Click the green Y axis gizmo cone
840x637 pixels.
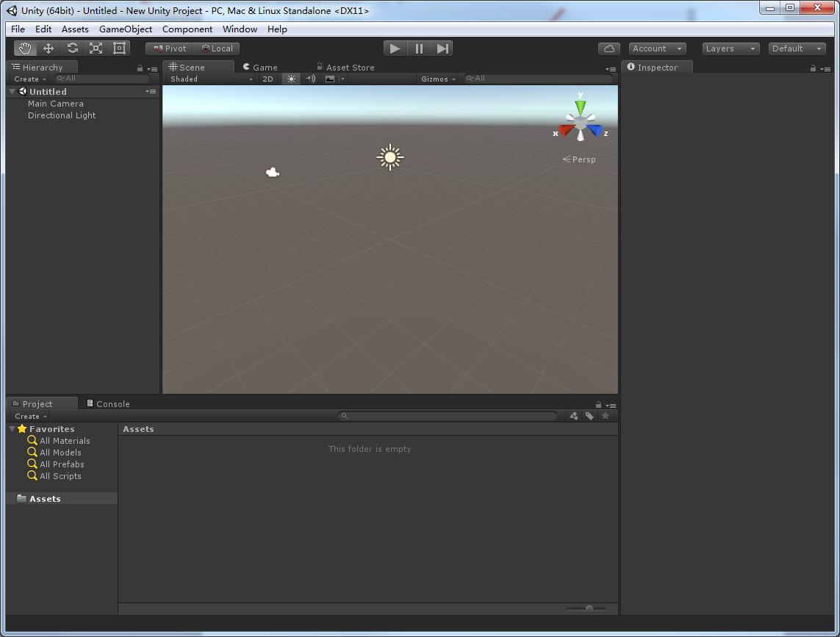click(x=581, y=107)
